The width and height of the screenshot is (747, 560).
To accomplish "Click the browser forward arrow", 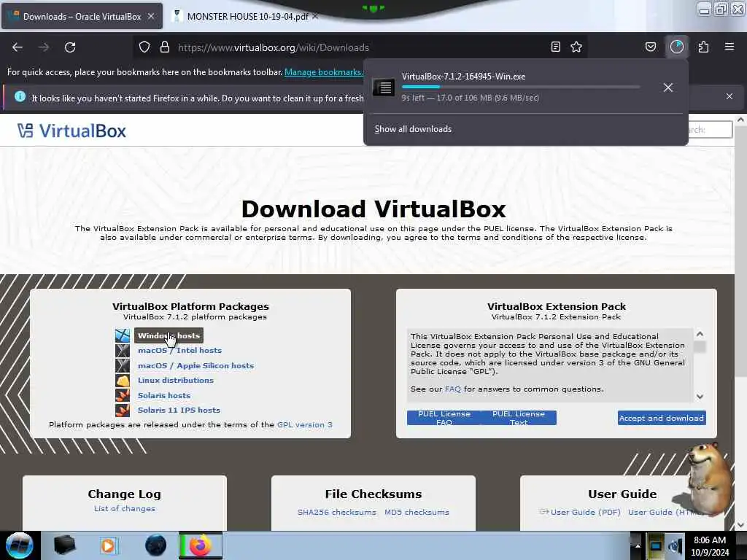I will click(44, 47).
